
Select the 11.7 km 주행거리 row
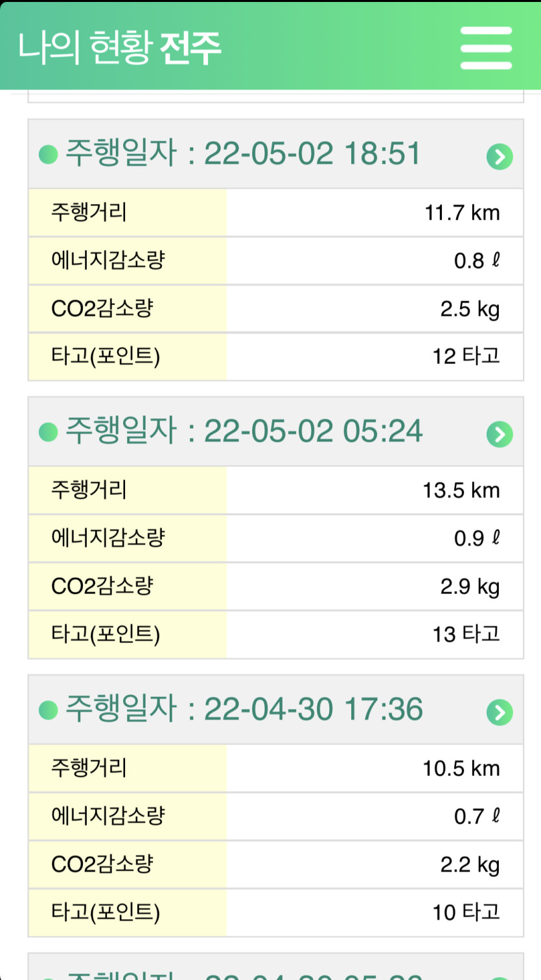coord(275,212)
